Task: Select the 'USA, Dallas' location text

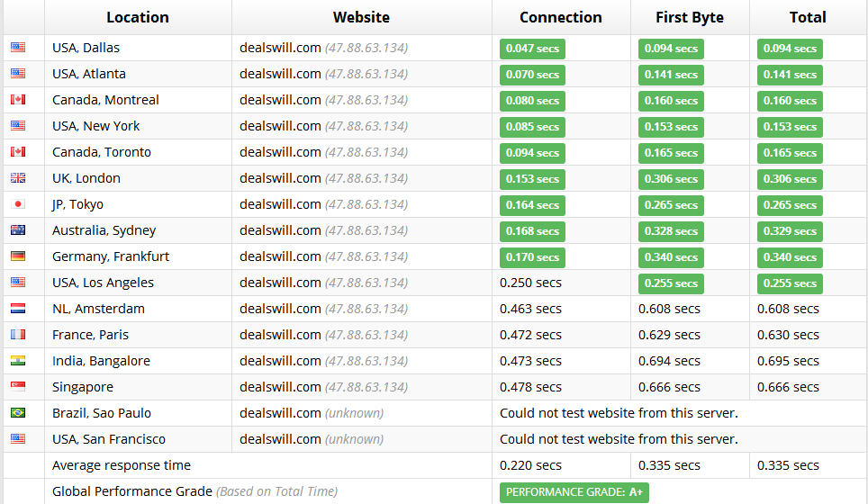Action: click(x=86, y=48)
